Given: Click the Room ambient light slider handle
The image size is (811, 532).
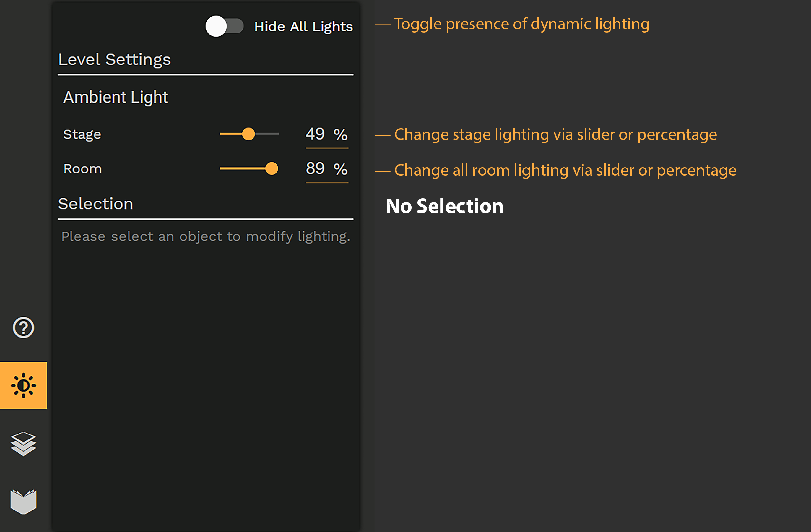Looking at the screenshot, I should click(x=272, y=168).
